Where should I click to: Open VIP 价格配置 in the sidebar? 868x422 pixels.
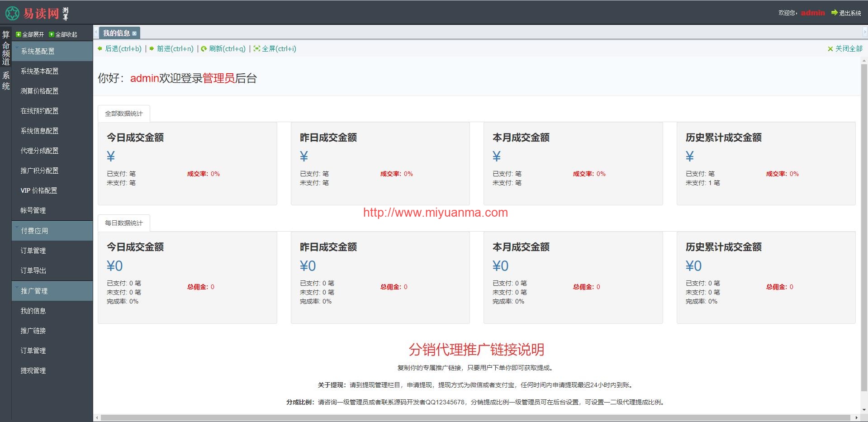click(x=39, y=191)
